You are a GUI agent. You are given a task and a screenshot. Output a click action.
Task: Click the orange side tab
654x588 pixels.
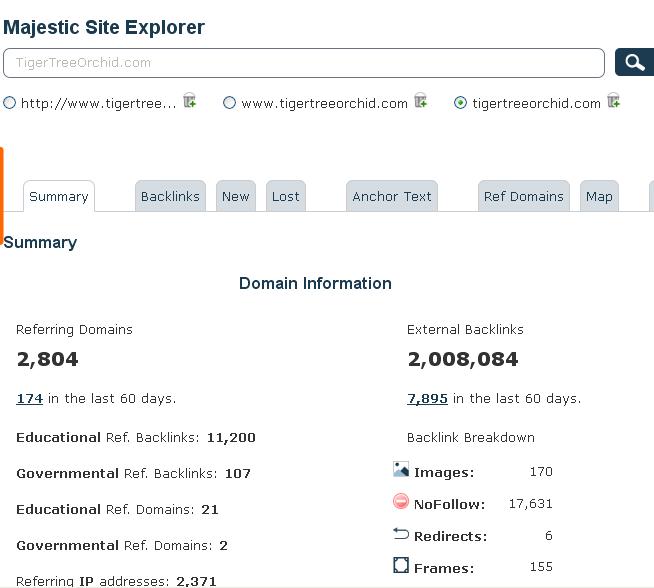2,195
